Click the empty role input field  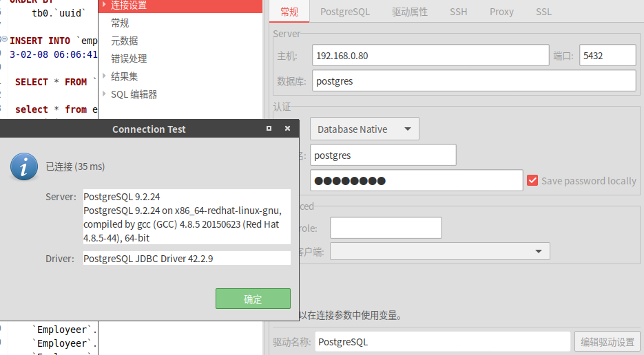(386, 228)
